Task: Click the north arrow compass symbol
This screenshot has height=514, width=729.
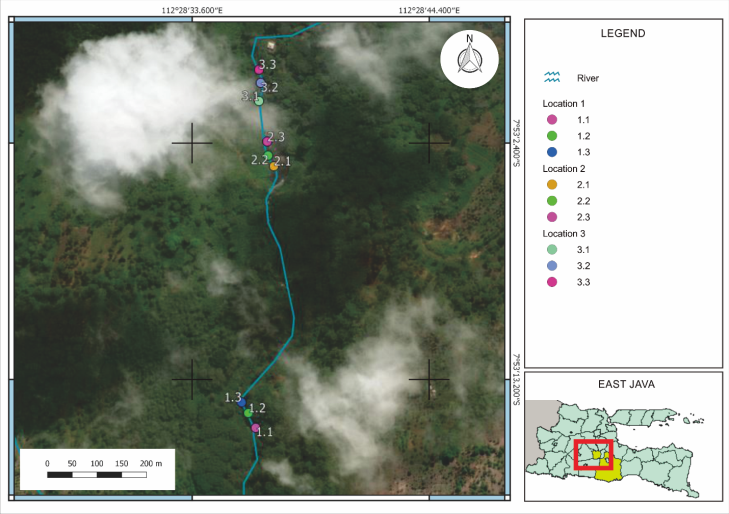Action: click(468, 61)
